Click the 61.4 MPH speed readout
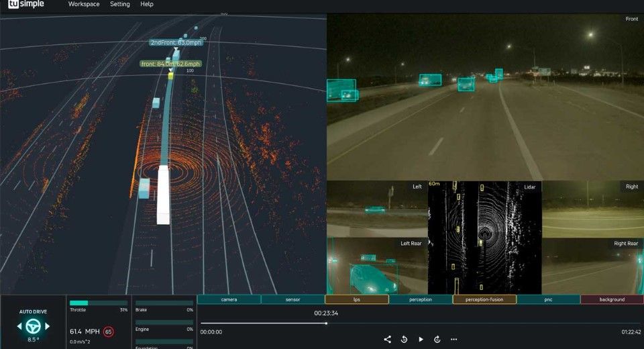Viewport: 644px width, 349px height. pos(85,332)
